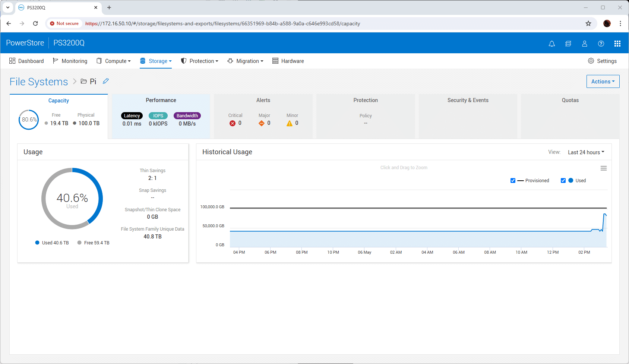This screenshot has width=629, height=364.
Task: Open the browser tab search arrow
Action: (8, 7)
